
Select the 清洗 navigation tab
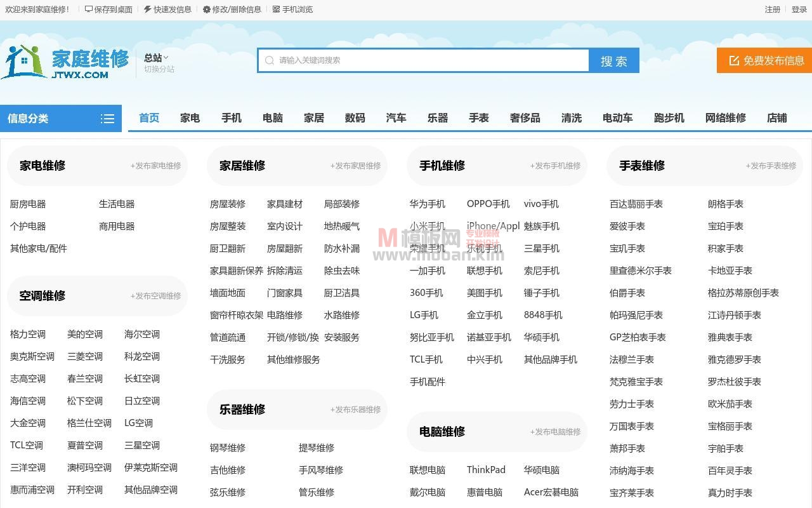pos(572,118)
